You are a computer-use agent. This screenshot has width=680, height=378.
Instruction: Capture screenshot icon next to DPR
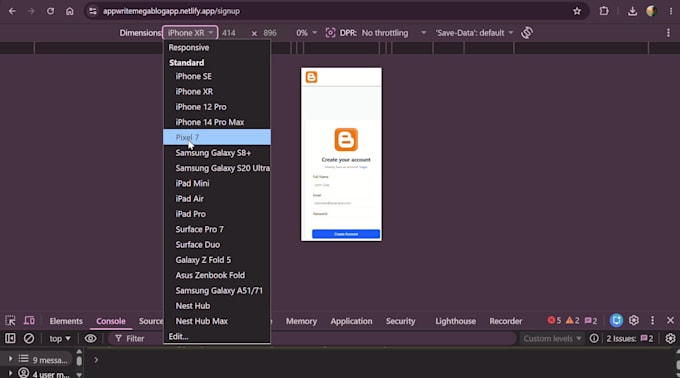pos(330,33)
